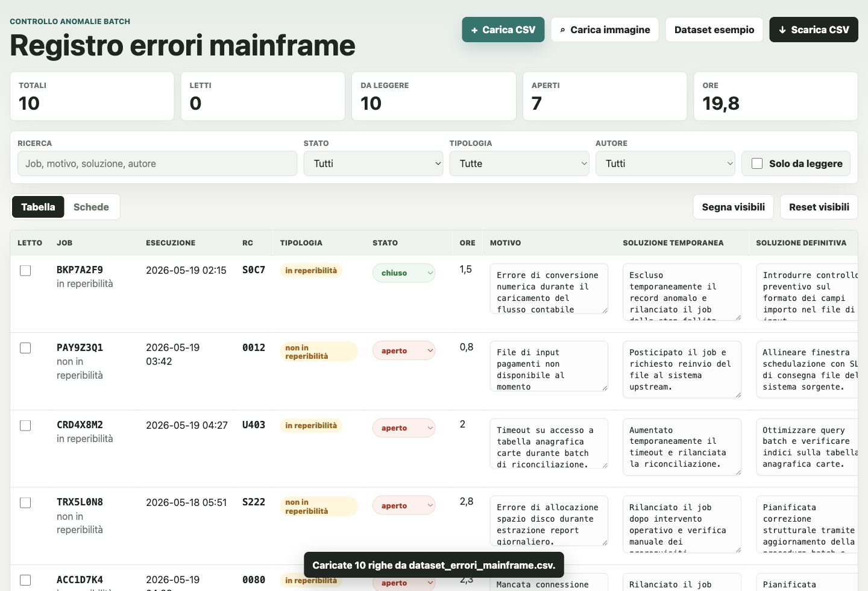Click execution time 2026-05-19 02:15
This screenshot has width=868, height=591.
tap(186, 270)
